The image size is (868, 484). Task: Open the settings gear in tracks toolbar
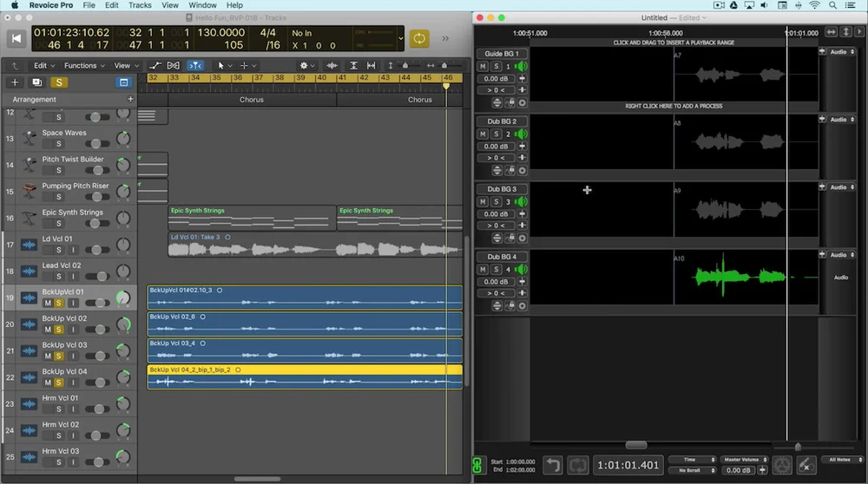tap(304, 65)
